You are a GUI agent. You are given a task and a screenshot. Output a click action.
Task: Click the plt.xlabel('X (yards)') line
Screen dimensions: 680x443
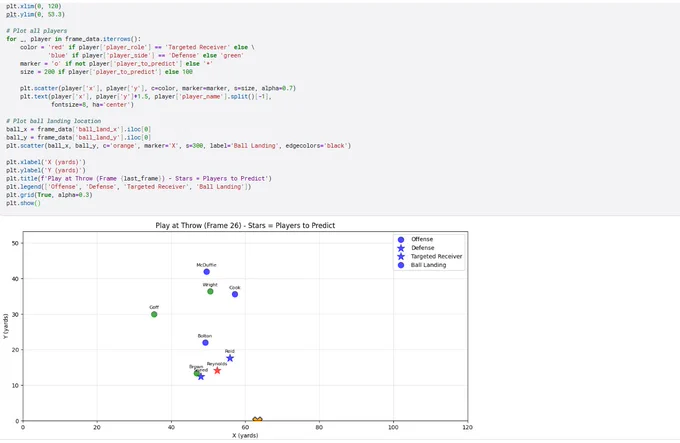click(46, 163)
